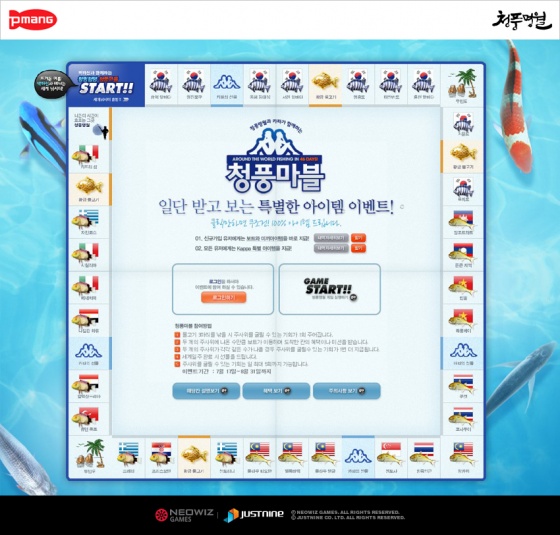Select the golden fish tile in right column
The height and width of the screenshot is (535, 560).
coord(462,156)
